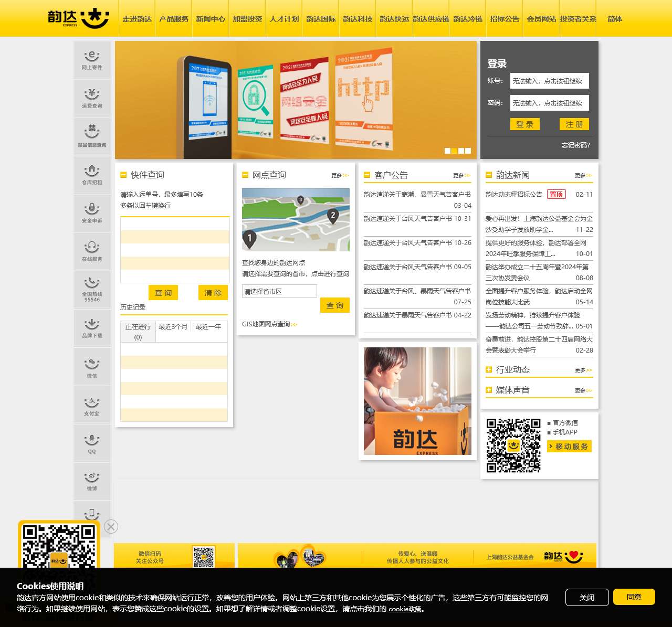Switch to the 最近3个月 history tab
This screenshot has width=672, height=627.
tap(173, 326)
